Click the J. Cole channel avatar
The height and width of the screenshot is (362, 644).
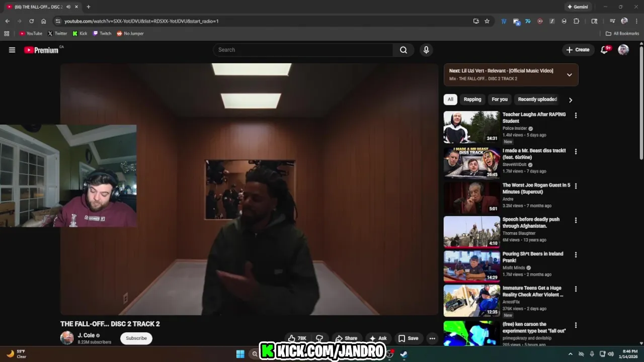coord(67,338)
